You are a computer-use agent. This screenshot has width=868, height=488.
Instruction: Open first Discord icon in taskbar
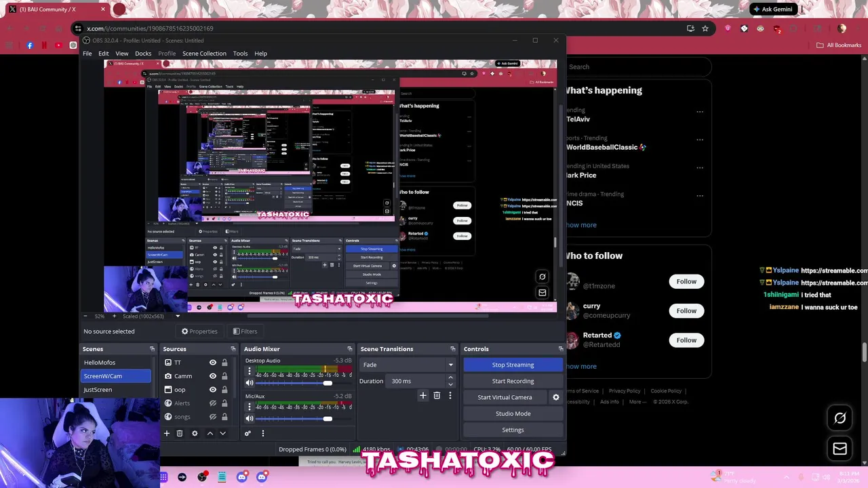click(242, 477)
